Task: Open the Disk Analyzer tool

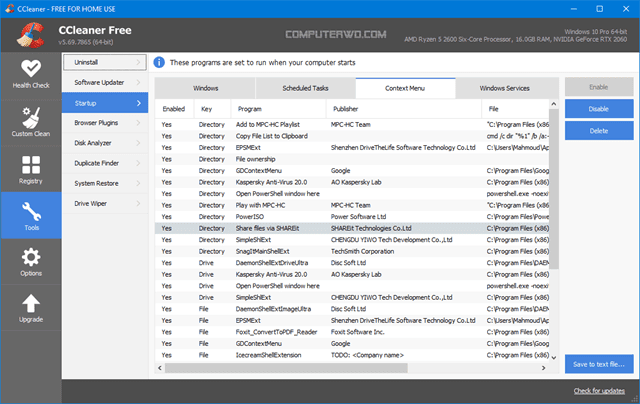Action: (x=105, y=143)
